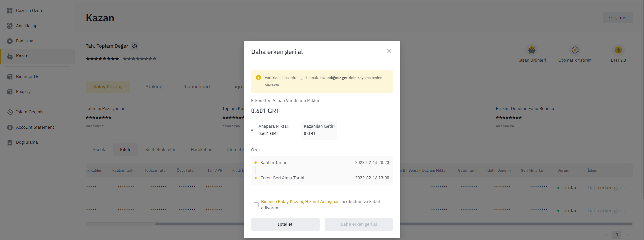Accept the Kolay Kazanç agreement checkbox
The width and height of the screenshot is (644, 240).
tap(256, 205)
